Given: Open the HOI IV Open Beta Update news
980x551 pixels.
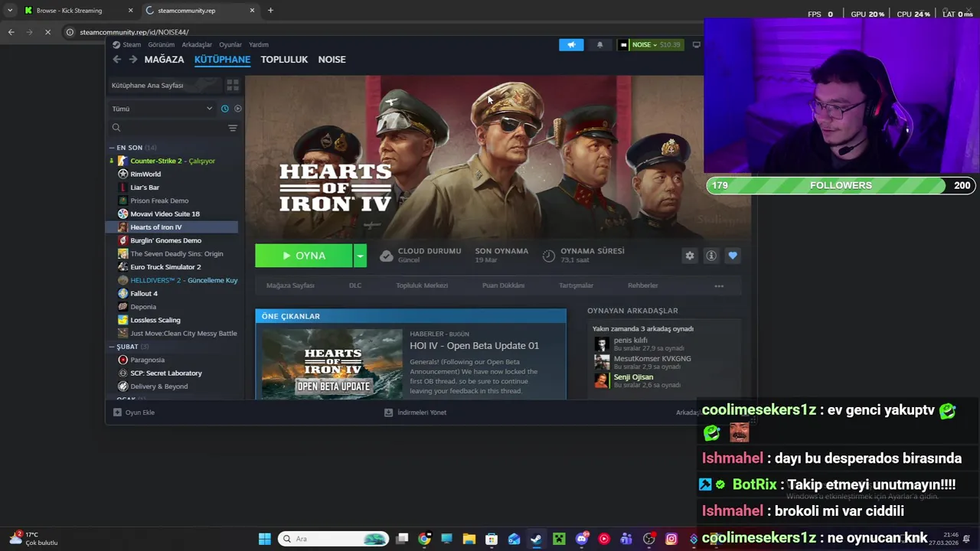Looking at the screenshot, I should point(474,346).
